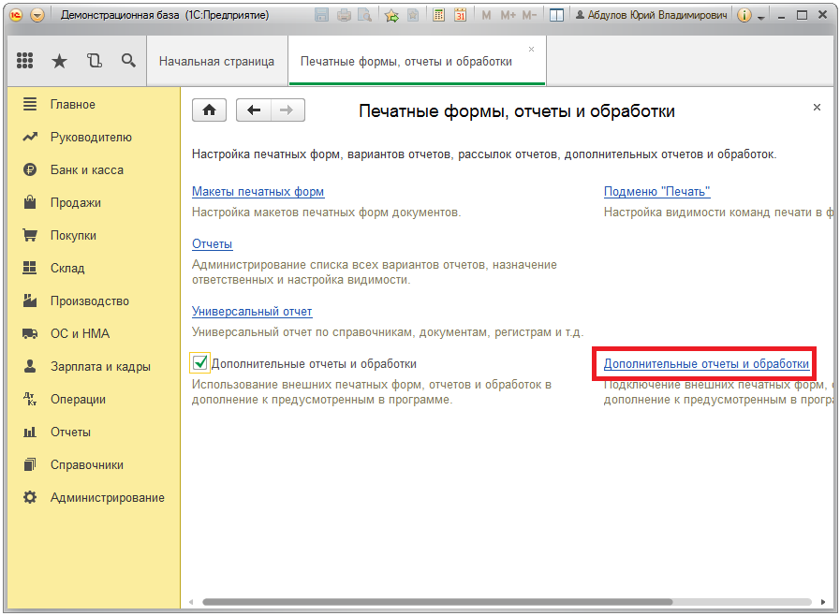This screenshot has width=840, height=616.
Task: Open ОС и НМА section
Action: click(x=80, y=333)
